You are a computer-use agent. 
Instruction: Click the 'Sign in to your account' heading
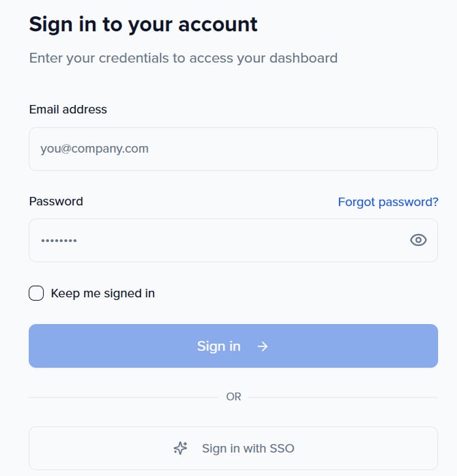[143, 25]
